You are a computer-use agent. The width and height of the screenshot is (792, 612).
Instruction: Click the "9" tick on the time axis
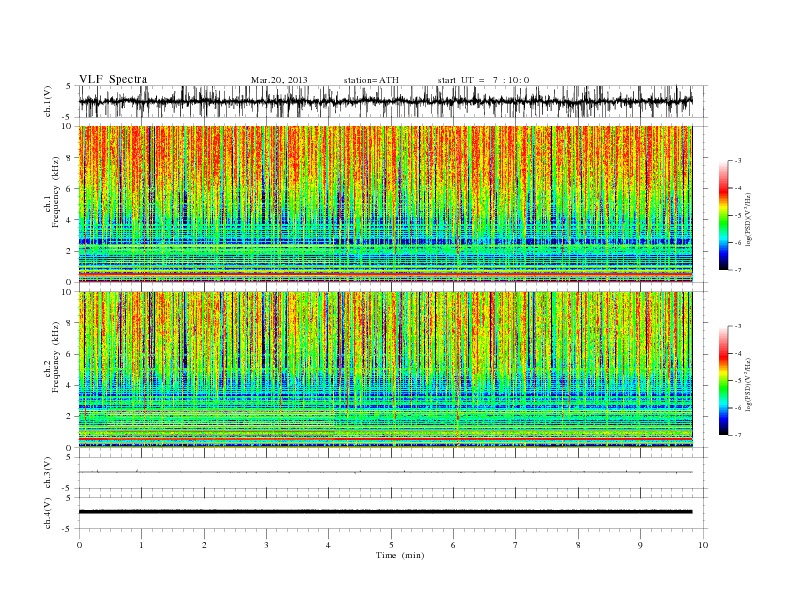(640, 545)
